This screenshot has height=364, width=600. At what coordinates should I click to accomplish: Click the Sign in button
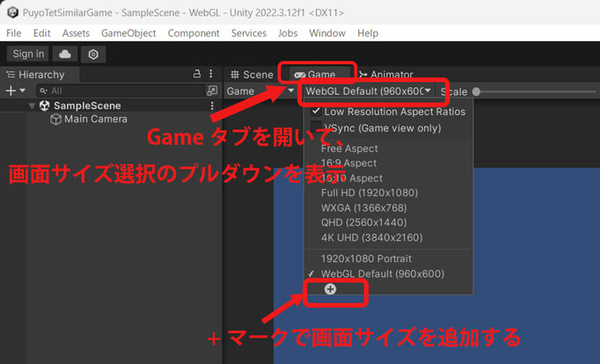28,54
